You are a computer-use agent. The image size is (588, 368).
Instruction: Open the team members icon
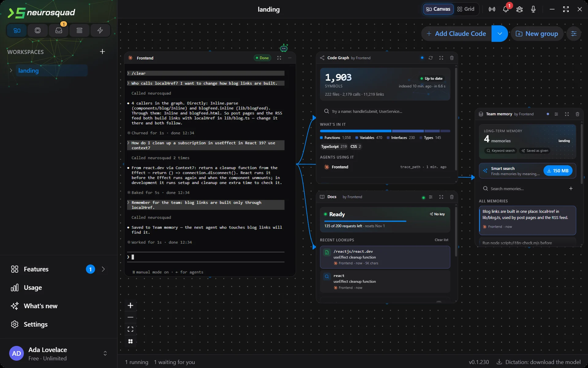coord(519,9)
